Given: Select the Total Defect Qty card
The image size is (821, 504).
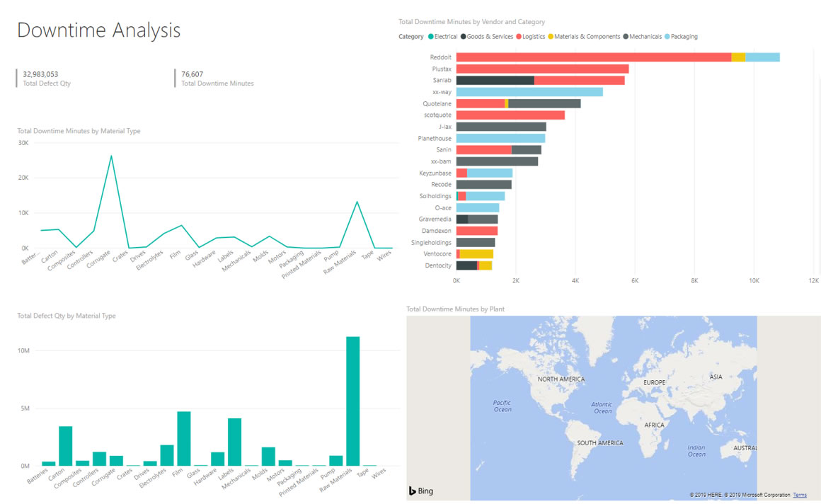Looking at the screenshot, I should [47, 78].
